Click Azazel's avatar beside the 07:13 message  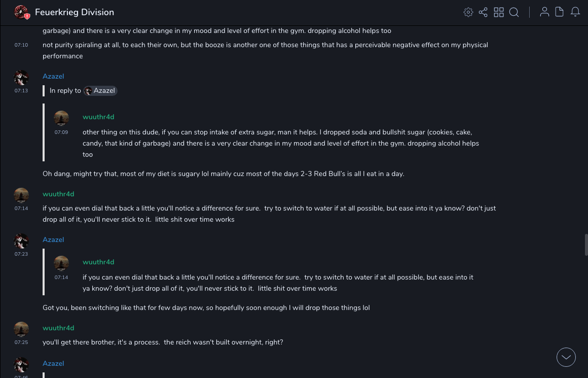21,78
